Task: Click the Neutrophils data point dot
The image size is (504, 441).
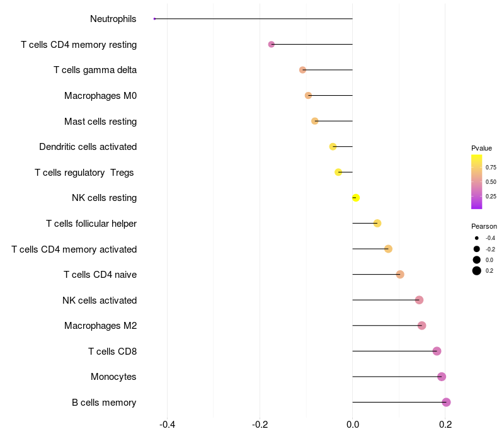Action: 154,19
